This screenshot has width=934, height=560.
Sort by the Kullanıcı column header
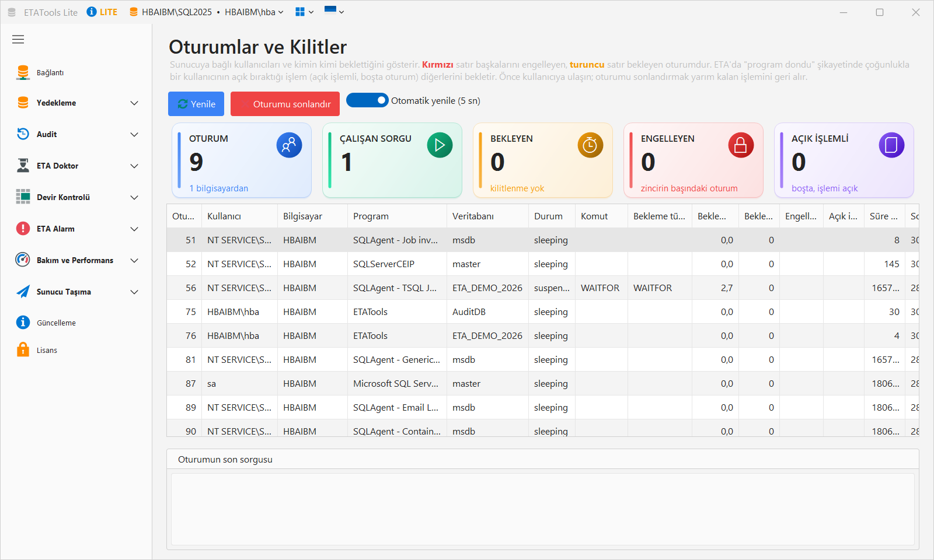click(x=239, y=216)
